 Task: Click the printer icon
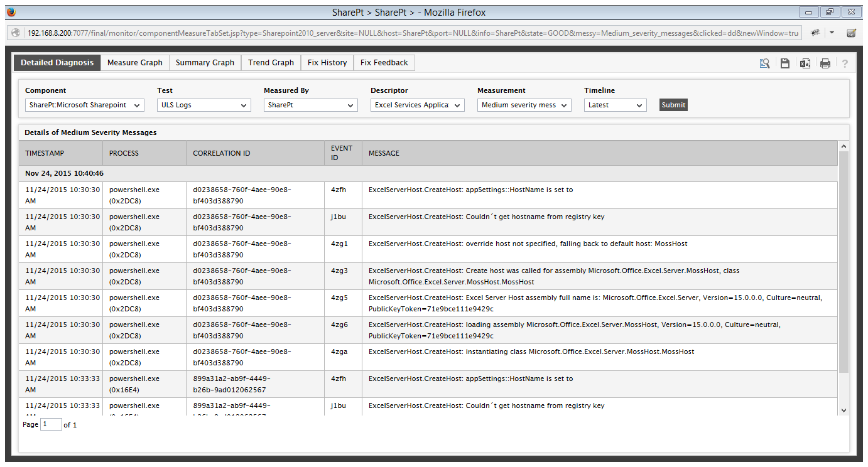pyautogui.click(x=825, y=63)
